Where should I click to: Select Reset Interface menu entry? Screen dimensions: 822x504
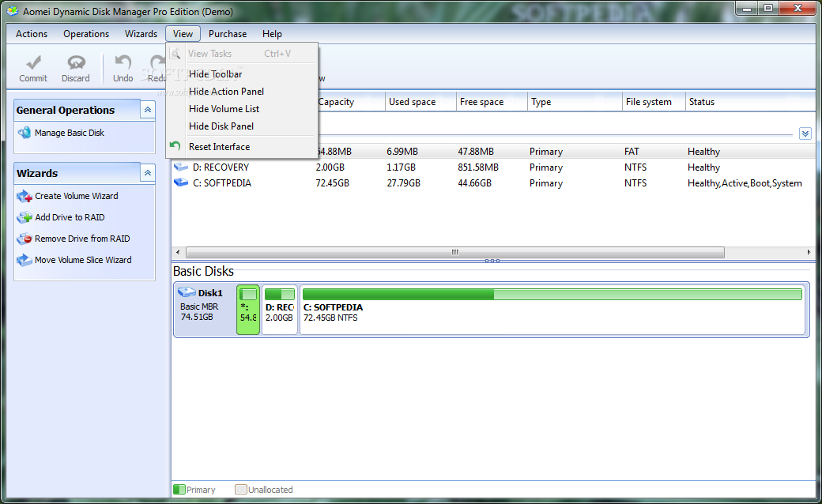click(242, 147)
